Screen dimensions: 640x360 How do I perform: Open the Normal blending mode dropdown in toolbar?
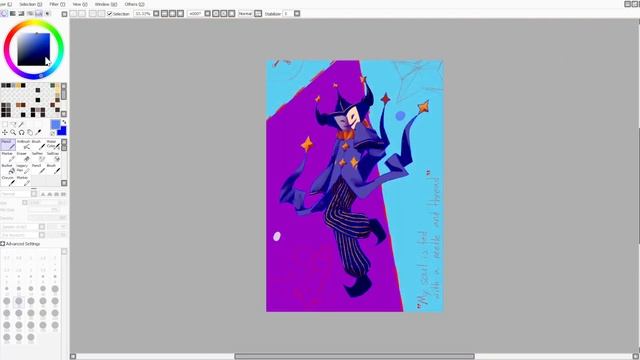[258, 13]
